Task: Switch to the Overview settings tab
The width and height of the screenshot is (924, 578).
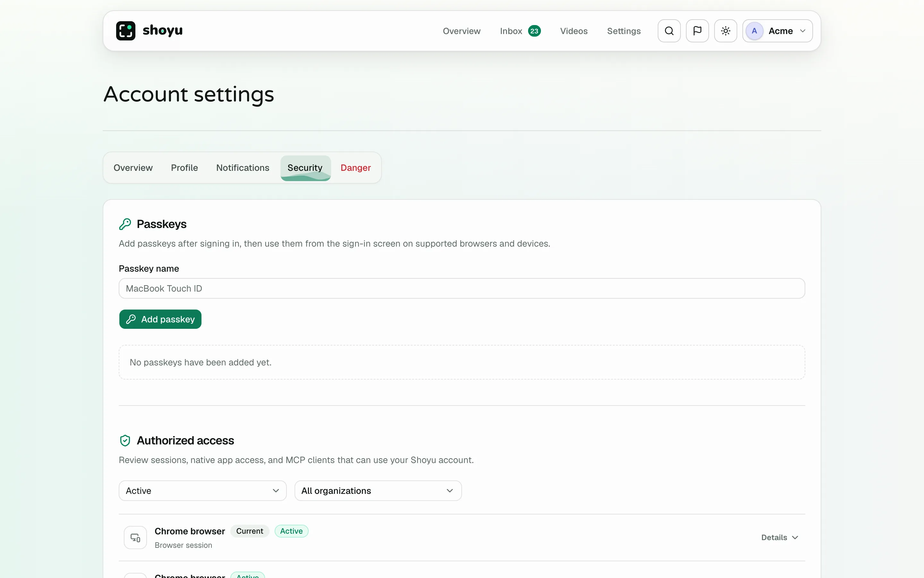Action: click(x=133, y=168)
